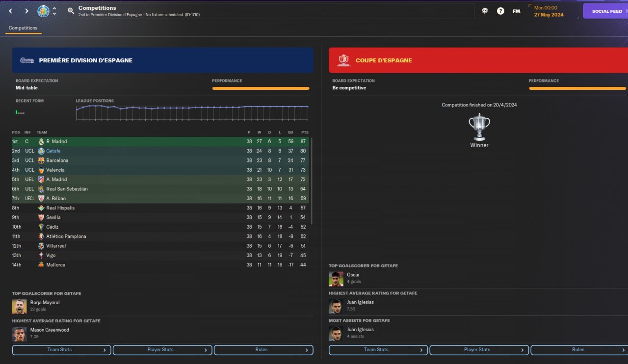Go back with the left arrow
This screenshot has width=628, height=364.
(x=10, y=11)
